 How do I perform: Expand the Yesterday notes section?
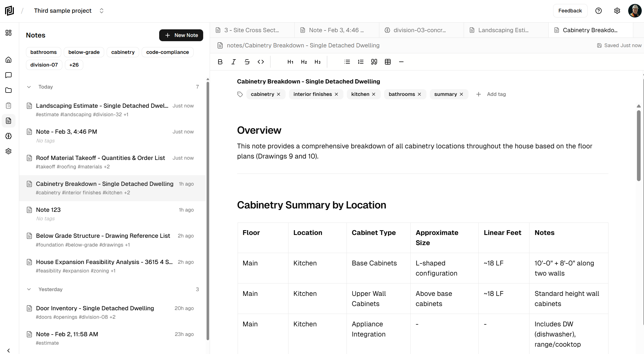[x=29, y=289]
